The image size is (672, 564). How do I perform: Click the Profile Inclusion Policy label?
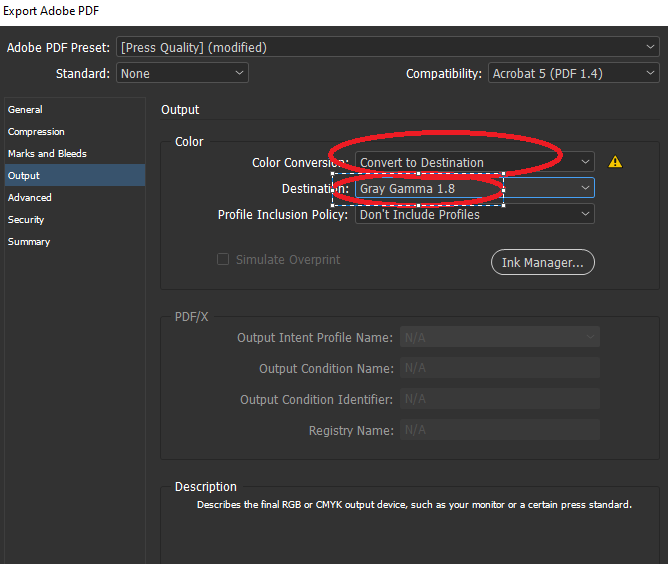[x=283, y=214]
